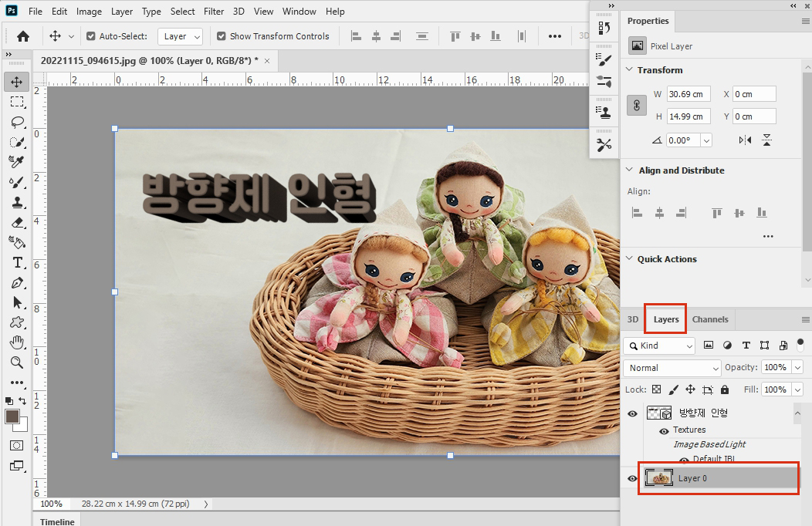Screen dimensions: 812x526
Task: Toggle lock transparent pixels
Action: [656, 389]
